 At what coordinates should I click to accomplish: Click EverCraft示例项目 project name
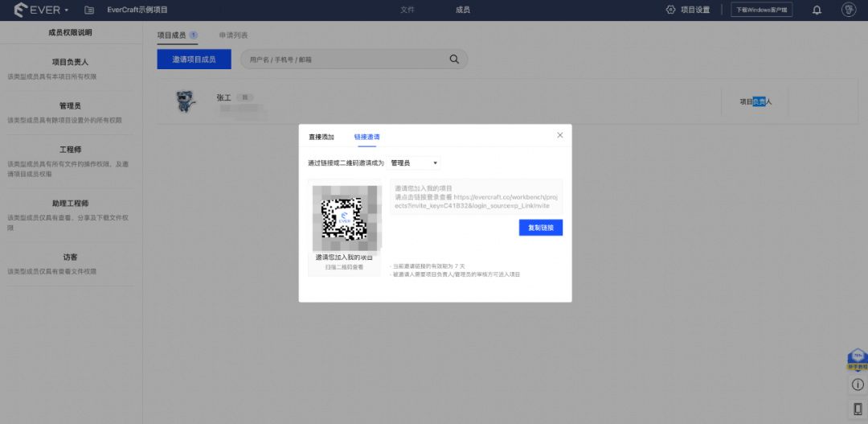[x=137, y=10]
